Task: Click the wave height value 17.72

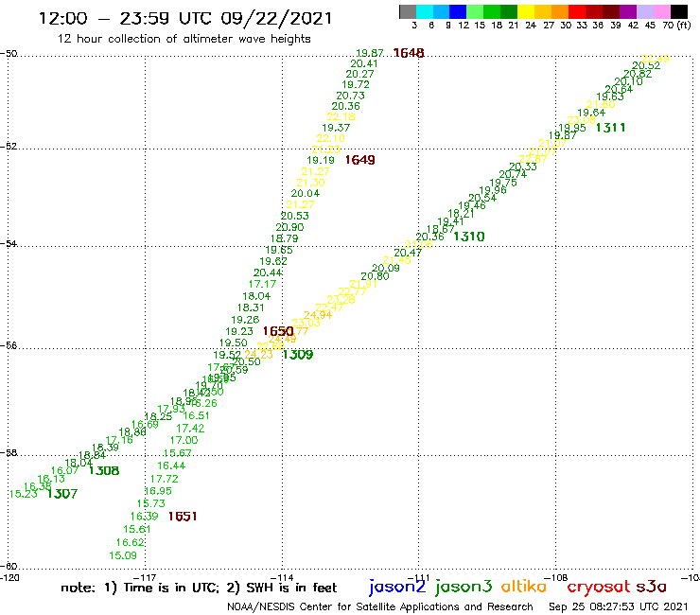Action: pos(165,479)
